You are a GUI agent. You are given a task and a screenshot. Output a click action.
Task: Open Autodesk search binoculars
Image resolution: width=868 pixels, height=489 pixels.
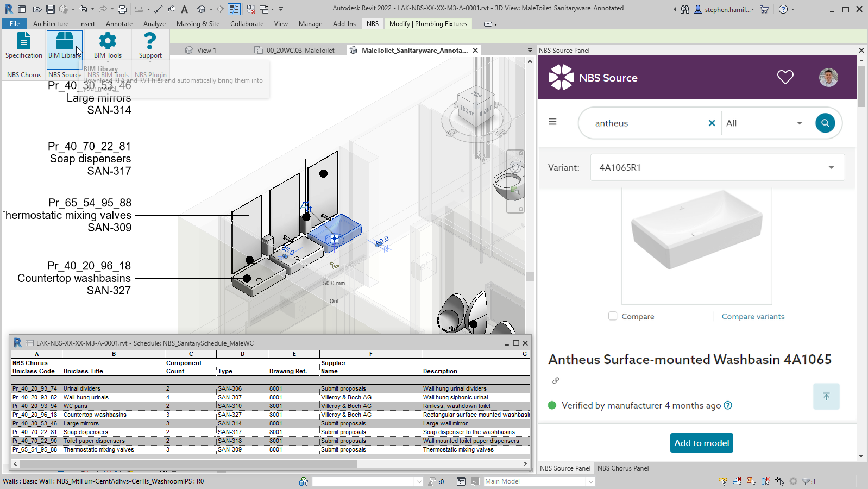[x=685, y=9]
